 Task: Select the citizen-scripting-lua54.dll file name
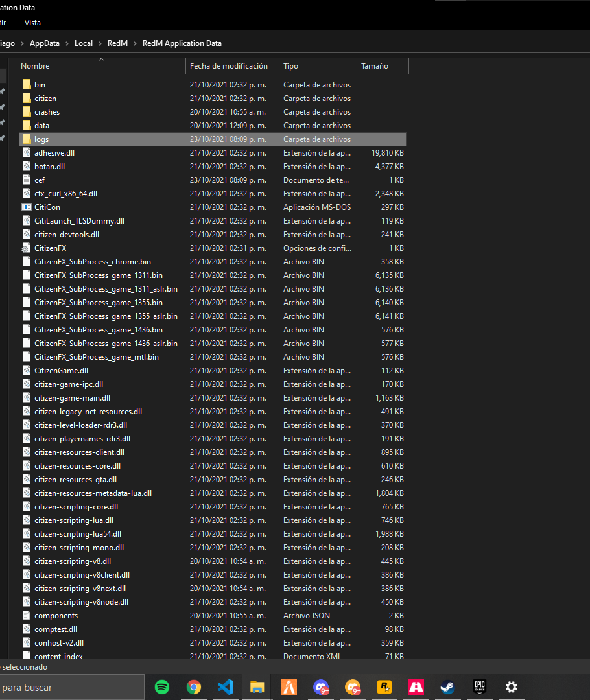click(x=78, y=534)
